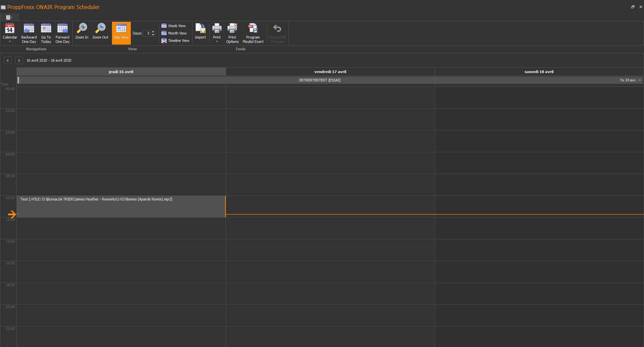Image resolution: width=644 pixels, height=347 pixels.
Task: Toggle the Day View mode
Action: 121,33
